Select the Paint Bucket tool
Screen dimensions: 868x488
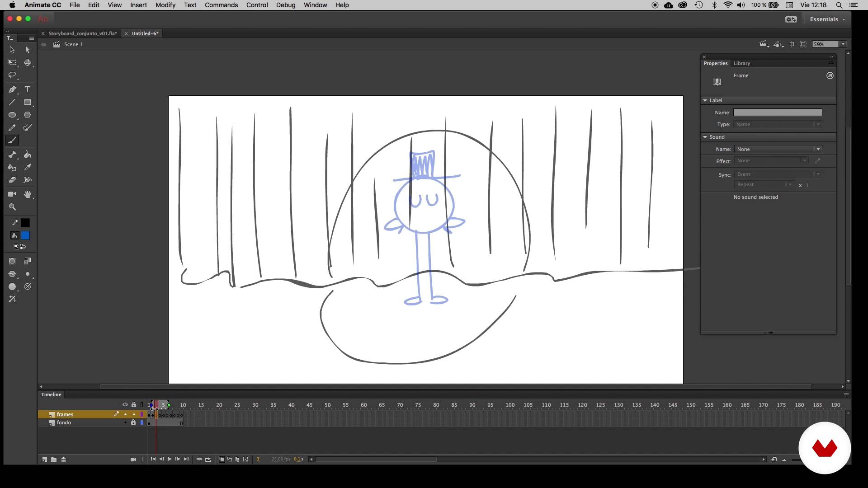pos(28,155)
